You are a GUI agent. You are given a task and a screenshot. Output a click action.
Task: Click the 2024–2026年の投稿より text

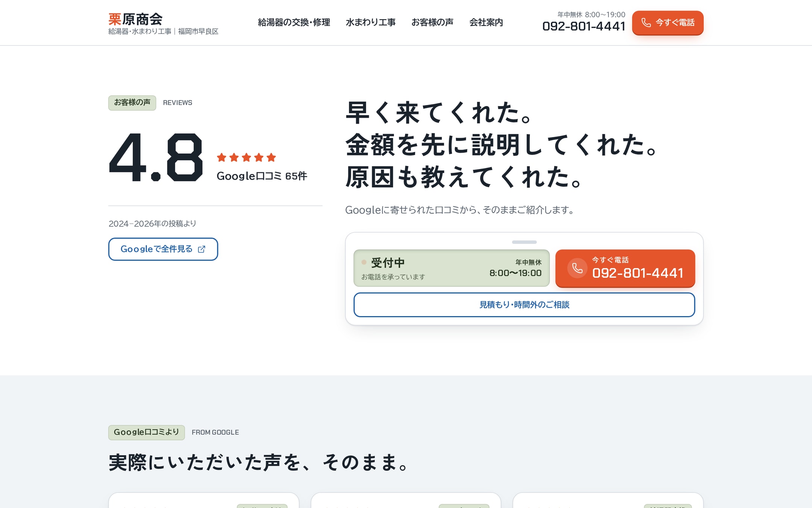tap(153, 224)
